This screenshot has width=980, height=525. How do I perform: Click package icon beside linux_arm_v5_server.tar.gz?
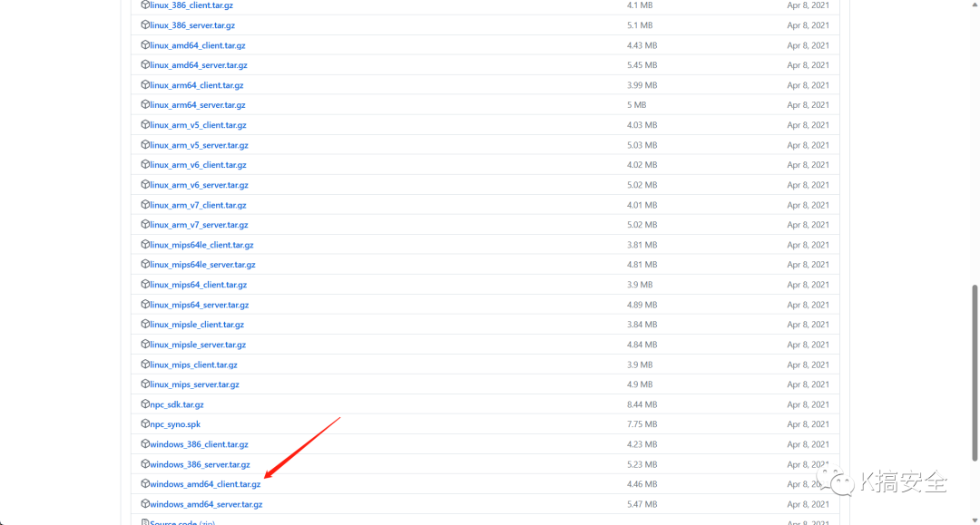point(145,145)
